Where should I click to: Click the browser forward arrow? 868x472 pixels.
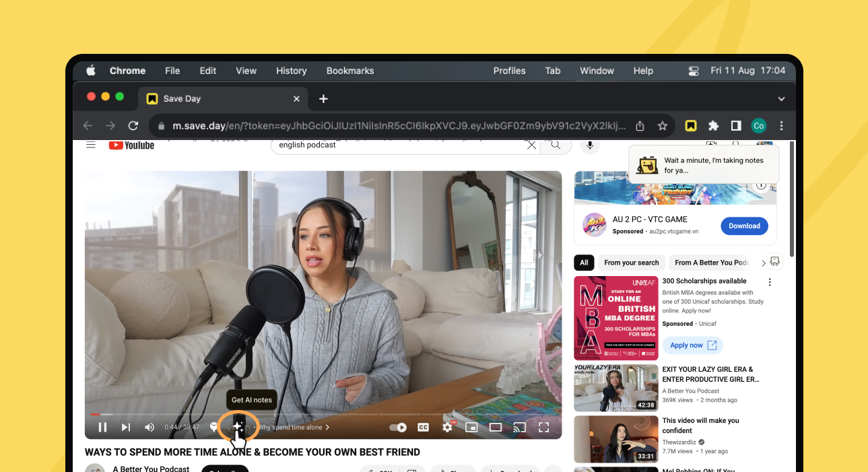tap(110, 126)
